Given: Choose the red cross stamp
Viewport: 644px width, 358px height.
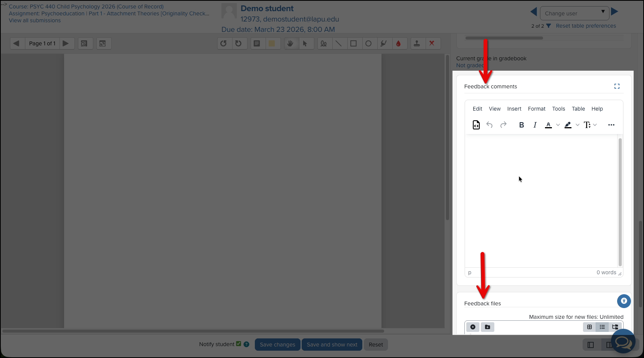Looking at the screenshot, I should tap(432, 43).
